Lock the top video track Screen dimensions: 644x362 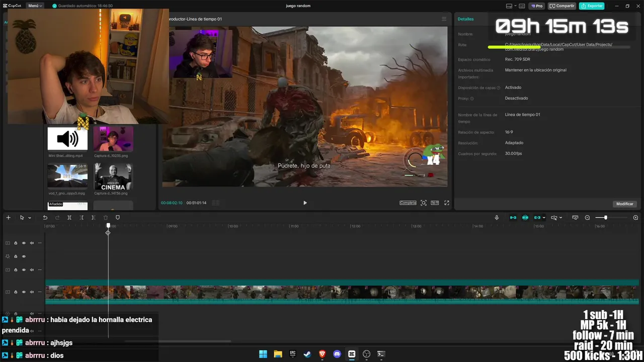pos(16,243)
